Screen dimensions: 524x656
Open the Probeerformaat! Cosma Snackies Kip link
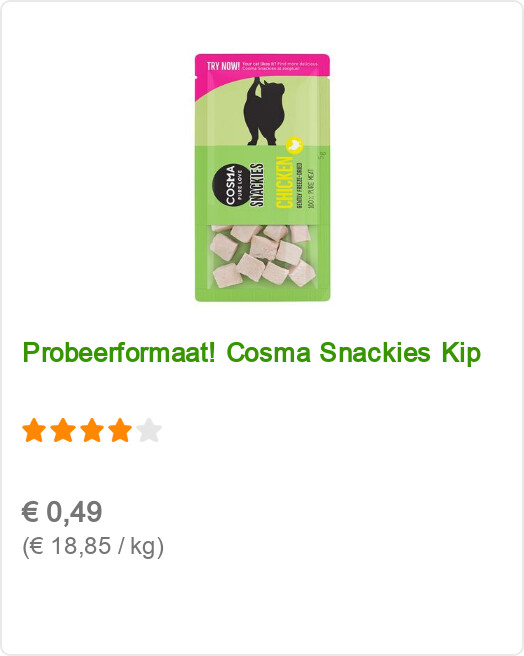pyautogui.click(x=252, y=353)
